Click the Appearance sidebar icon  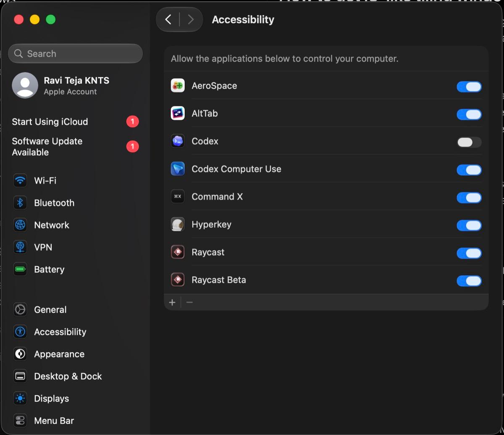(20, 354)
